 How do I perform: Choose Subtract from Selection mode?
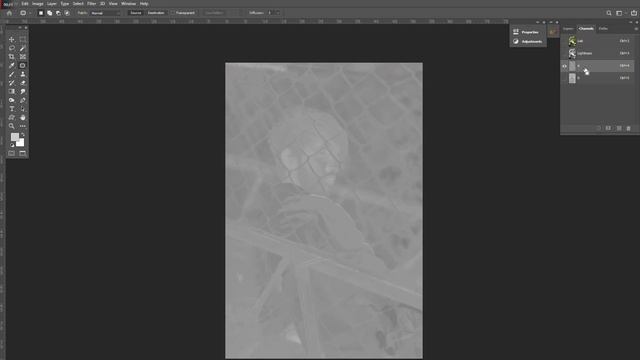(x=58, y=13)
